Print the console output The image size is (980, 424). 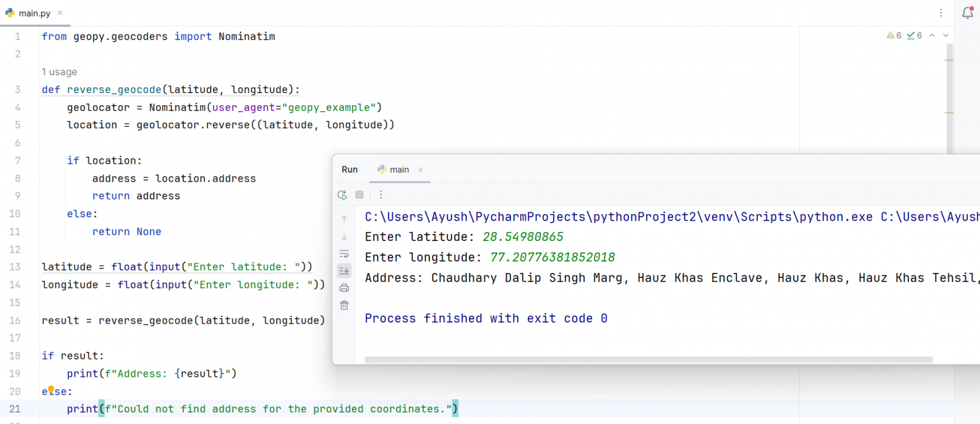[x=344, y=288]
